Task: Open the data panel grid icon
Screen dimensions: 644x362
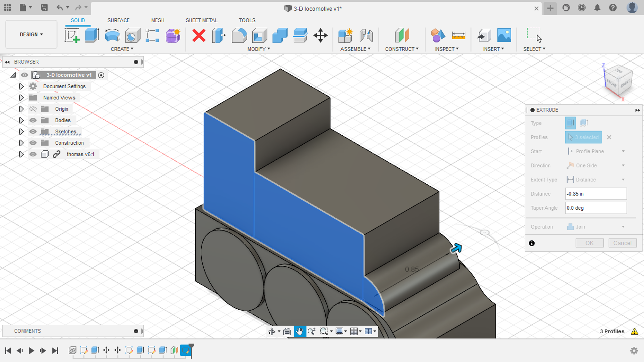Action: click(8, 8)
